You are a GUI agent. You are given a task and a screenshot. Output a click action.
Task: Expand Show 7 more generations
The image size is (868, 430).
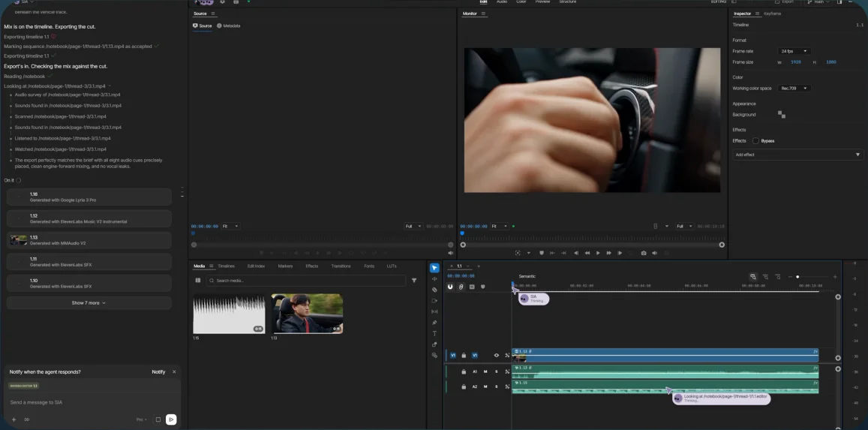[89, 302]
